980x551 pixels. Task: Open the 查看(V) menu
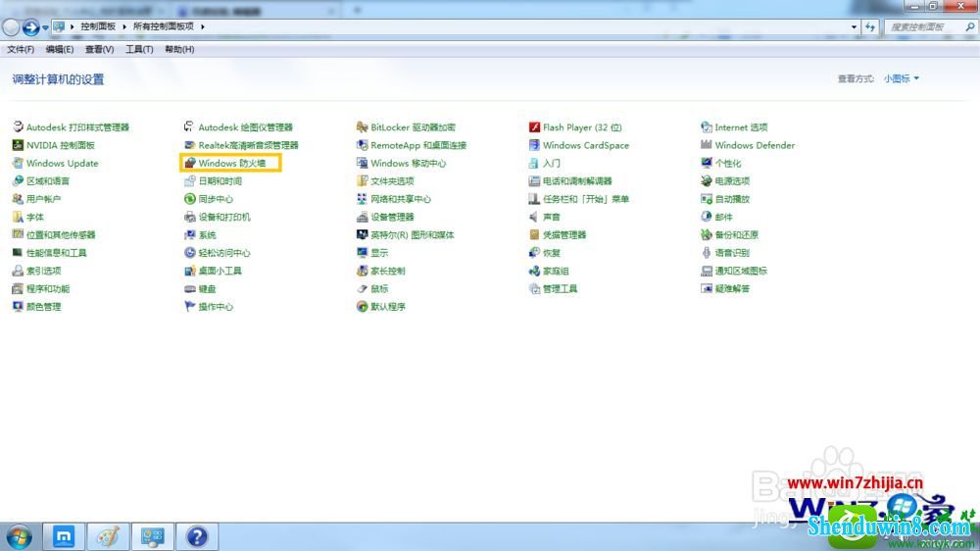coord(99,49)
